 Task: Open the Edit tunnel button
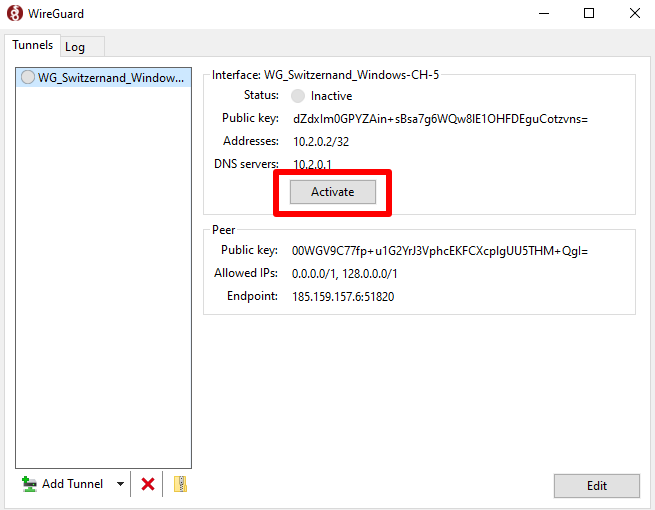(597, 486)
